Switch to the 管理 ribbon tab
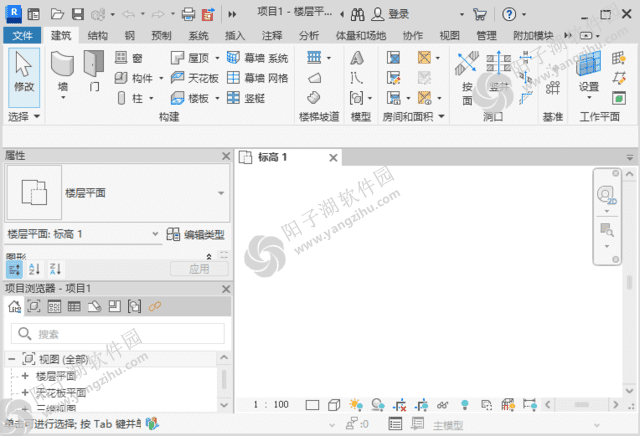 pyautogui.click(x=487, y=36)
